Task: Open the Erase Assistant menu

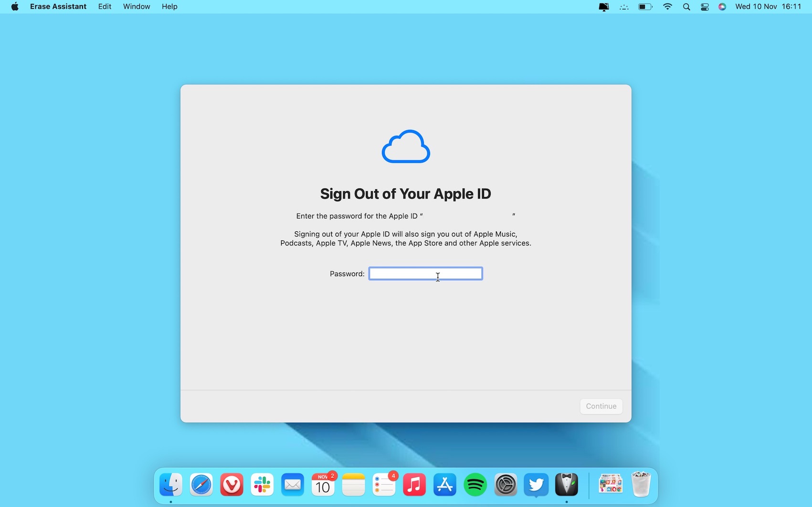Action: coord(58,7)
